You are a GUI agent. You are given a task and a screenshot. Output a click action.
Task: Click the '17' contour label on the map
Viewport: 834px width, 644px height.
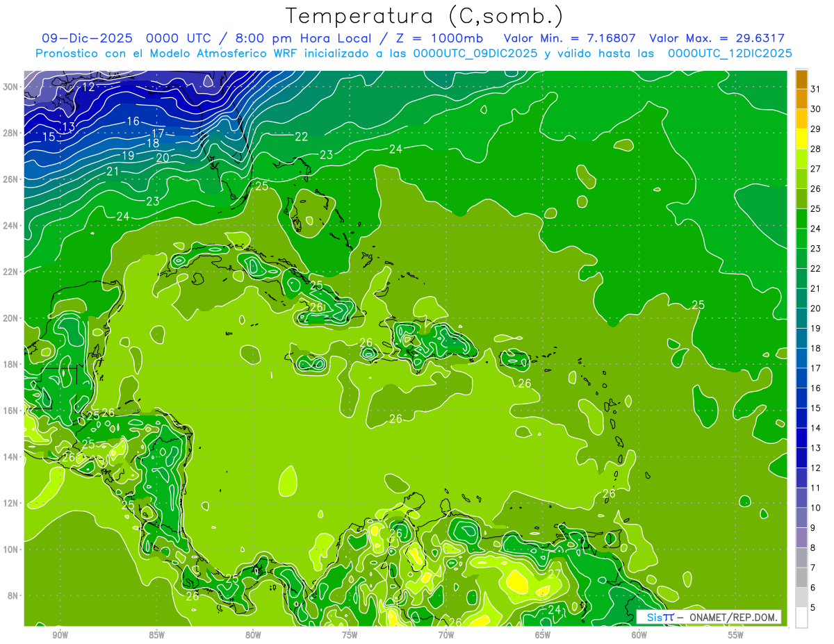point(158,133)
